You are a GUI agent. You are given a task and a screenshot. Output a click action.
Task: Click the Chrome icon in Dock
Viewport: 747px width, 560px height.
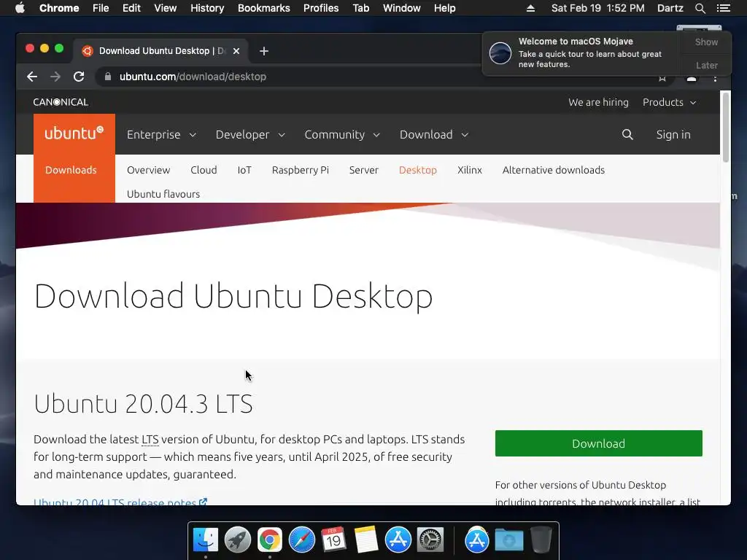pos(270,540)
